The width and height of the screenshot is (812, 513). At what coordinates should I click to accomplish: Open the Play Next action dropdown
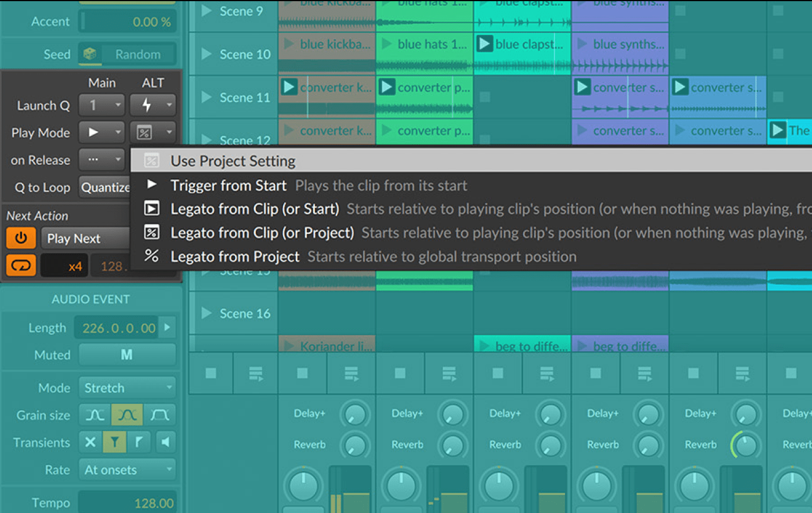[x=86, y=238]
